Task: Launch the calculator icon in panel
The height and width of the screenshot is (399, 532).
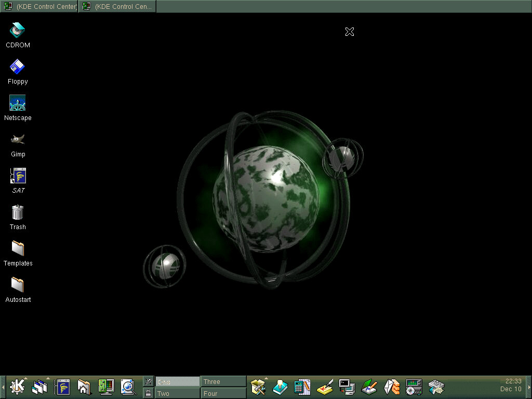Action: coord(302,387)
